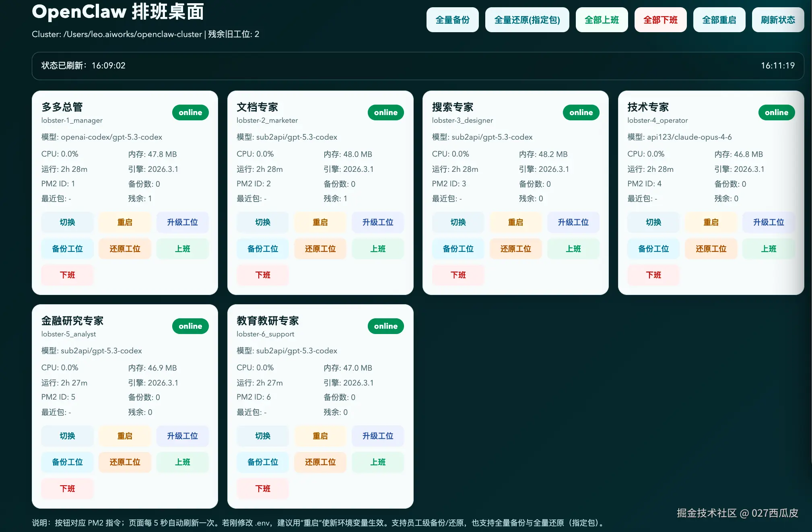This screenshot has height=532, width=812.
Task: Restart 文档专家 with its 重启 button
Action: (x=320, y=222)
